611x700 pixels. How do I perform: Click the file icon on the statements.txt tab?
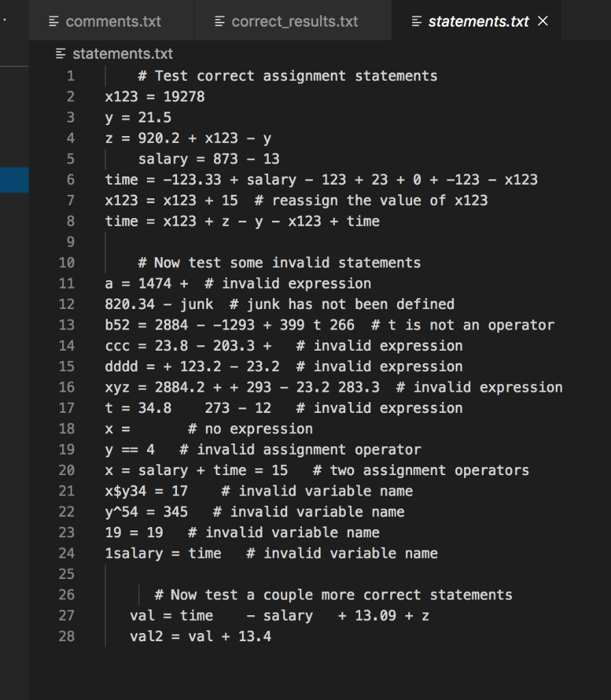click(x=416, y=21)
